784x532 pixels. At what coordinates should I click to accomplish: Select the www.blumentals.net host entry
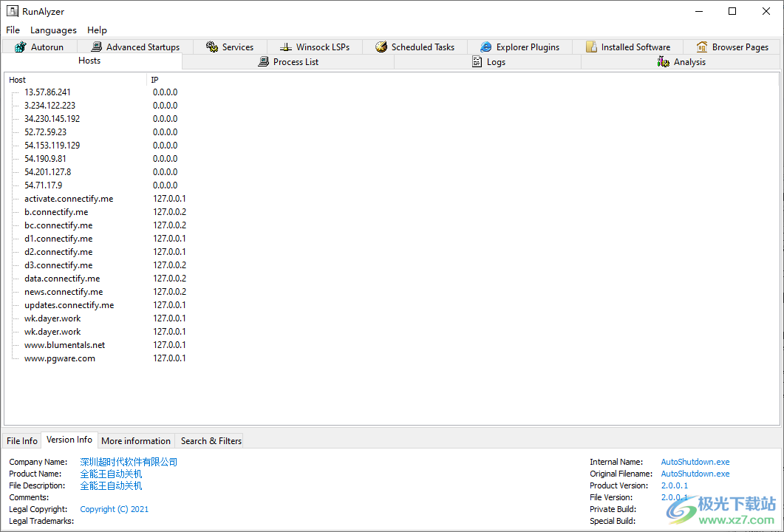pyautogui.click(x=64, y=345)
